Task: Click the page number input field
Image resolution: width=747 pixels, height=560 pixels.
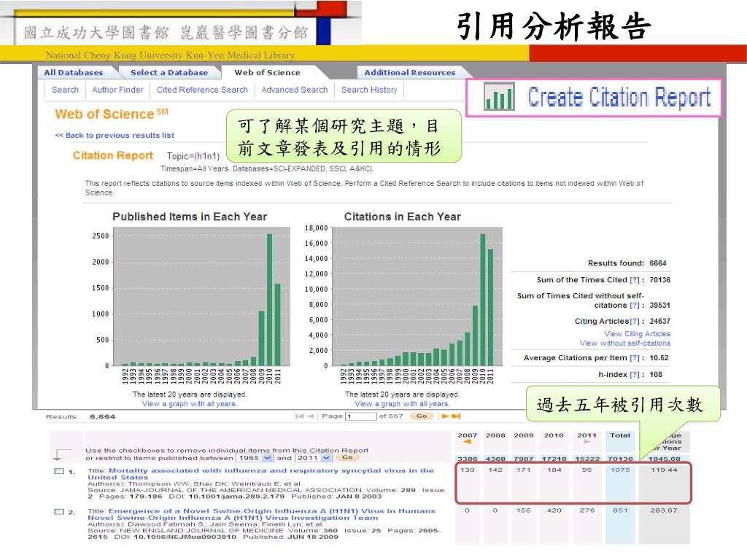Action: pos(360,416)
